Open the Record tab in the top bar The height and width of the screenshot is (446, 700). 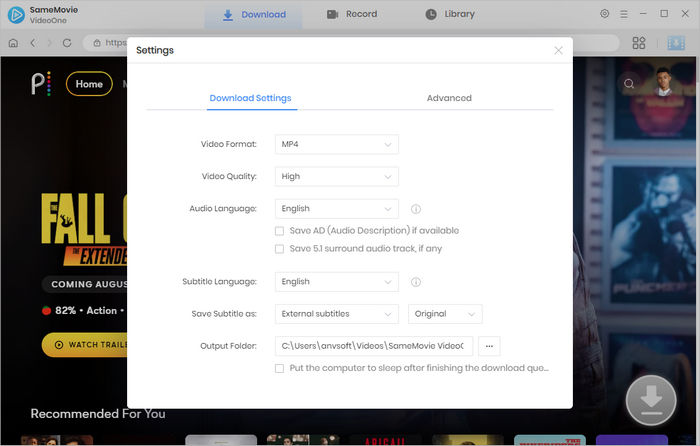352,14
